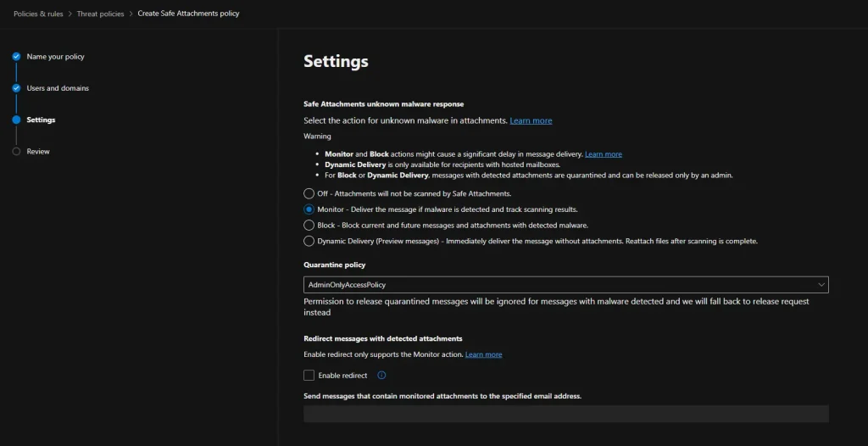Click the redirect email address input field

coord(565,414)
